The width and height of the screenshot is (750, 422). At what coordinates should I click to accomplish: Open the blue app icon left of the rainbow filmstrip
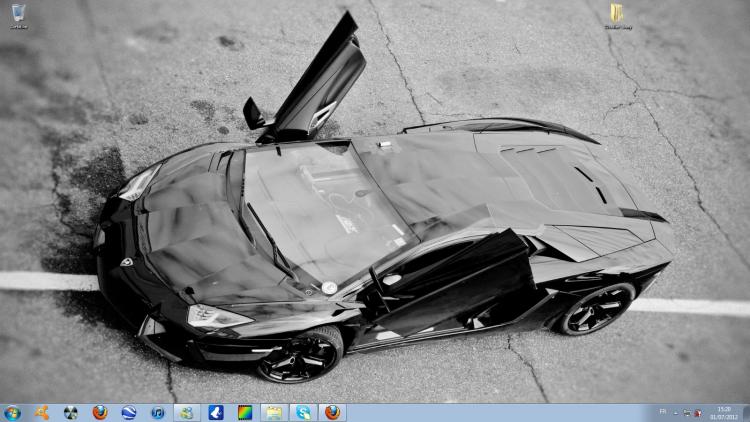click(216, 412)
